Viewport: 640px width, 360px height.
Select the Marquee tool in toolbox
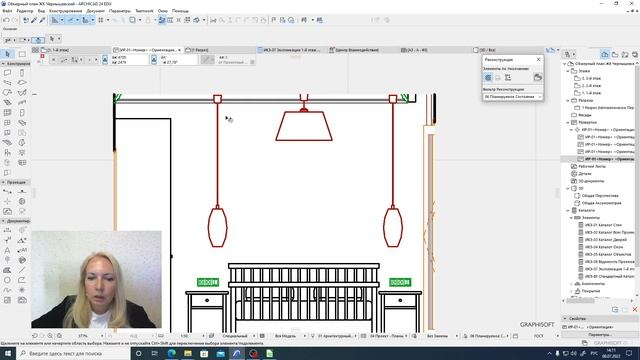pyautogui.click(x=22, y=54)
